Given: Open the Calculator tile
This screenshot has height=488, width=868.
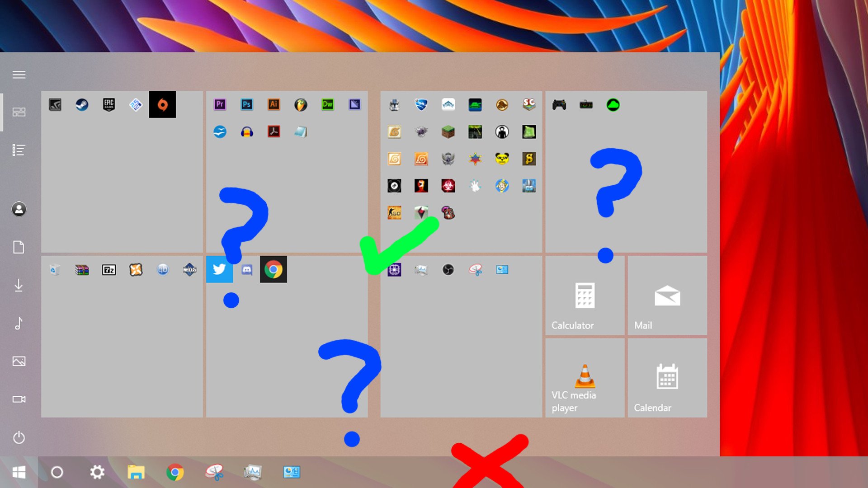Looking at the screenshot, I should coord(585,296).
